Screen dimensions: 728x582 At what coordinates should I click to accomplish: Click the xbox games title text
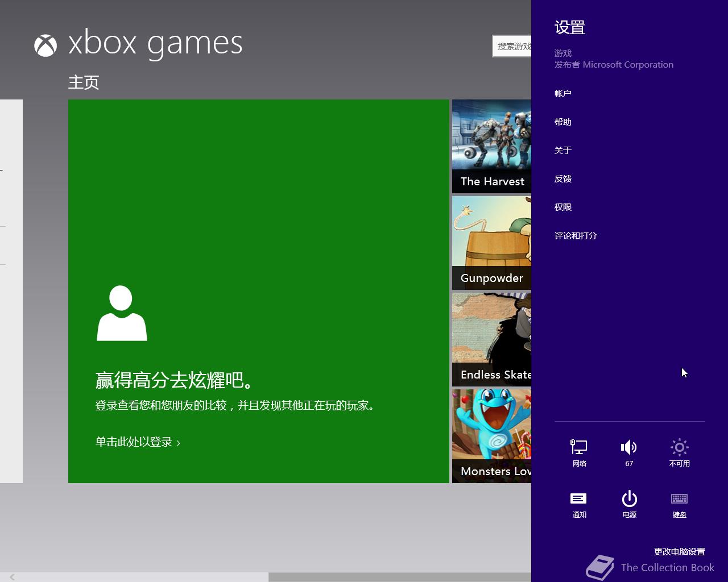pyautogui.click(x=155, y=43)
